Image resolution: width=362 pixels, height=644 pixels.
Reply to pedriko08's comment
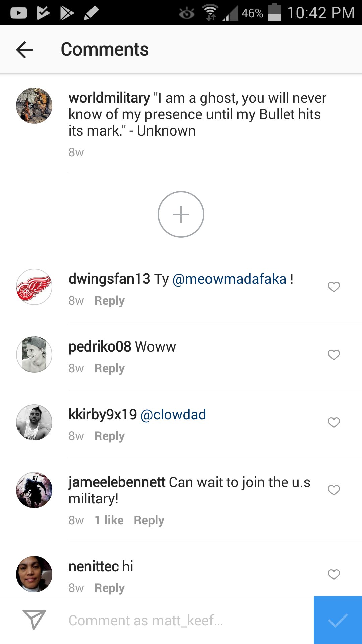pos(109,368)
